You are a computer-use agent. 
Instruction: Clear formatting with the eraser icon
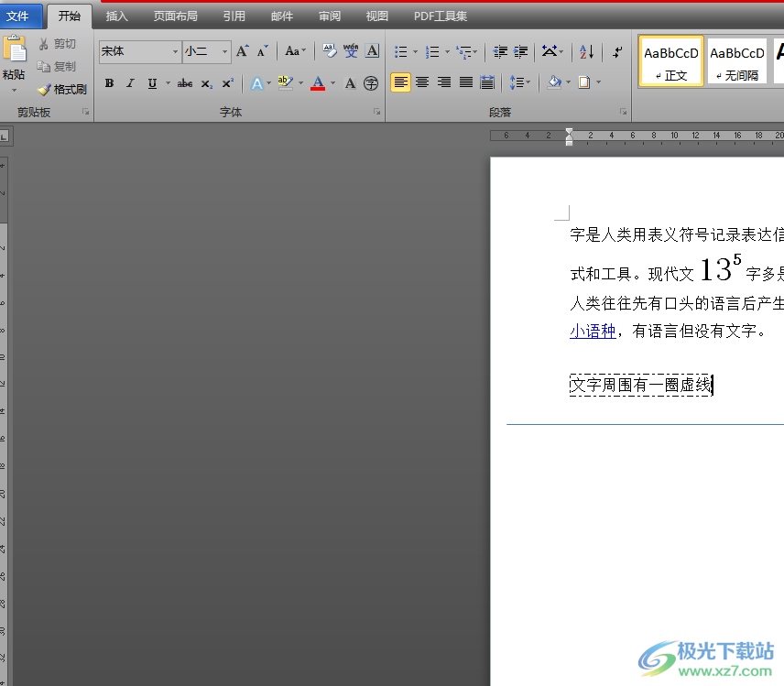(x=330, y=51)
